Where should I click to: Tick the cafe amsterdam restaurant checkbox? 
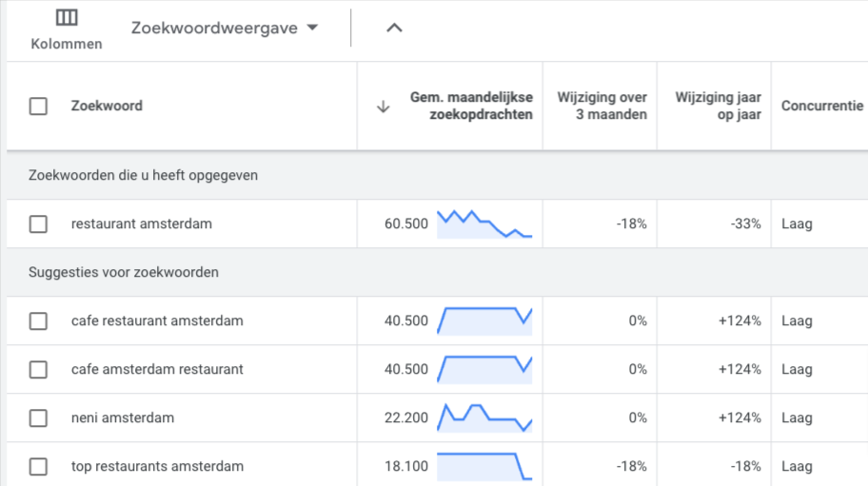point(38,370)
